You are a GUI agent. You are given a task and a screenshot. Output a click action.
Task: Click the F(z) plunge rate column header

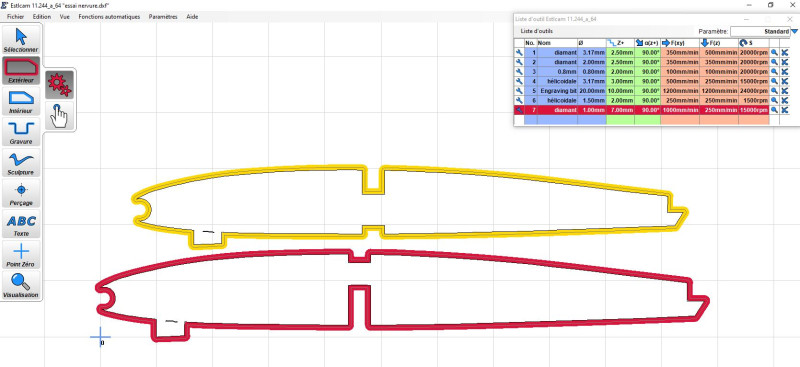(719, 43)
